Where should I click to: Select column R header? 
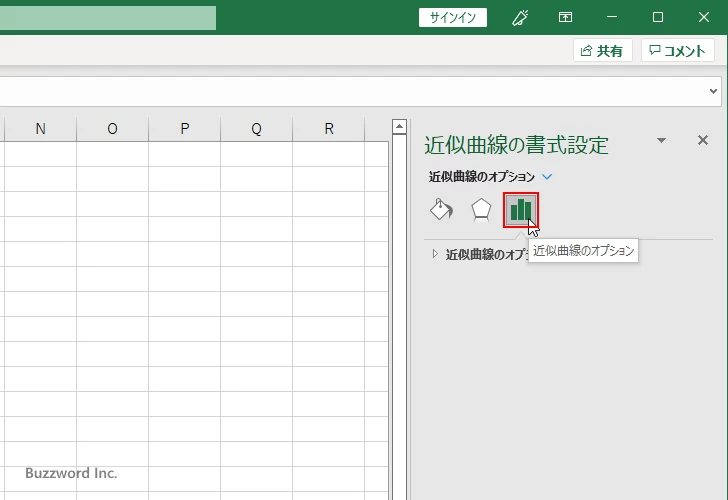(x=329, y=128)
